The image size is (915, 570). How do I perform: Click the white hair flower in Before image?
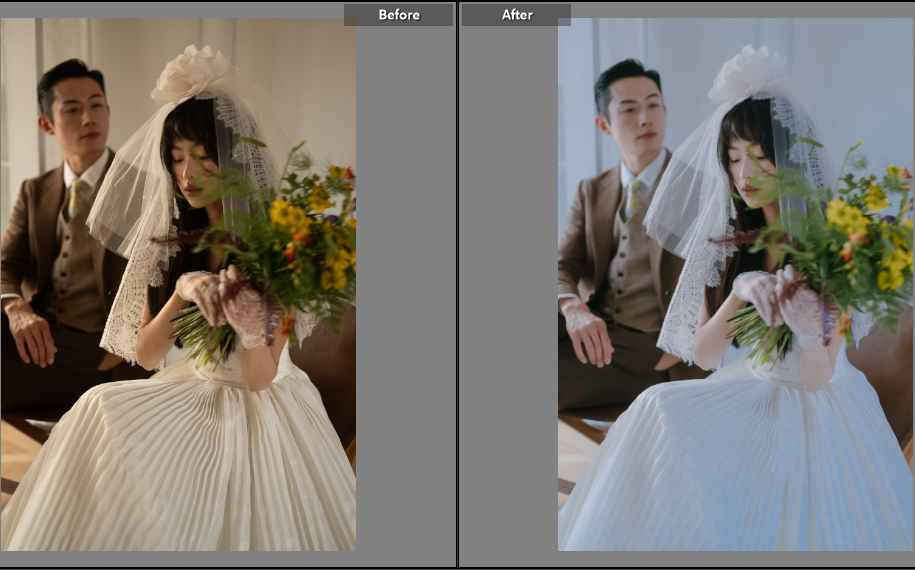coord(190,74)
